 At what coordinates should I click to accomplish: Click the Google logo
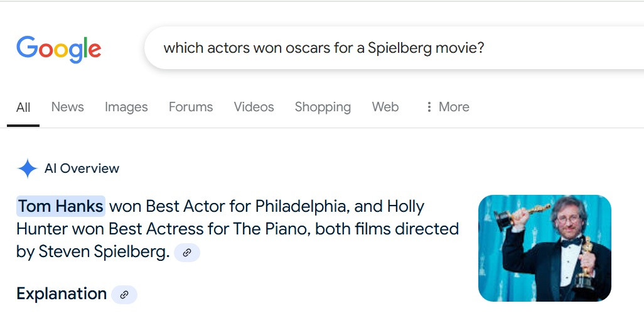(59, 49)
